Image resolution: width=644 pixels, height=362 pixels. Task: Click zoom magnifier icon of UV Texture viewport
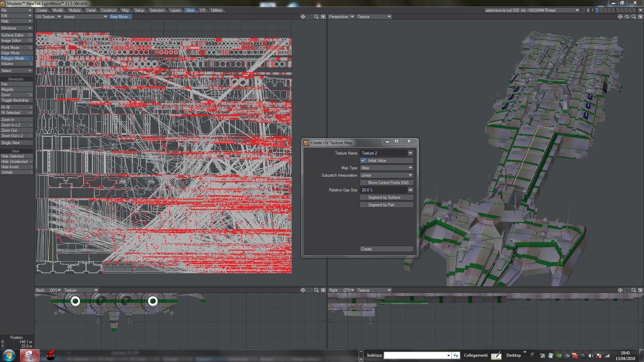pos(316,17)
